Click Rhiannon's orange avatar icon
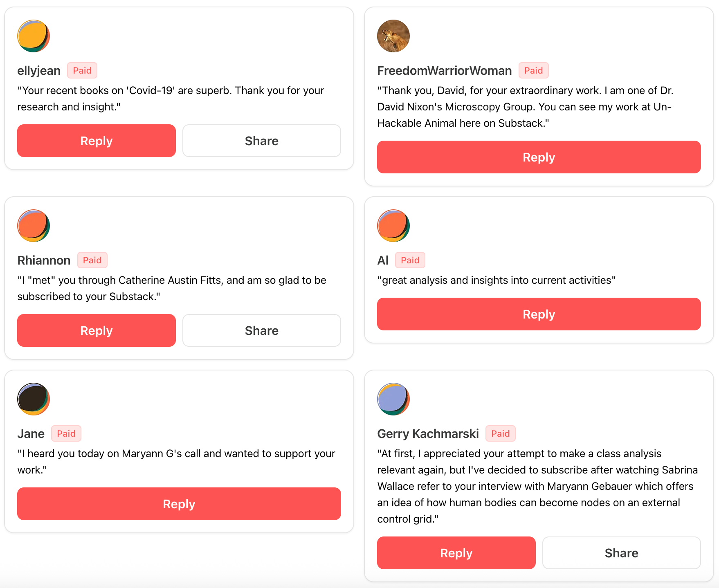 pyautogui.click(x=34, y=226)
